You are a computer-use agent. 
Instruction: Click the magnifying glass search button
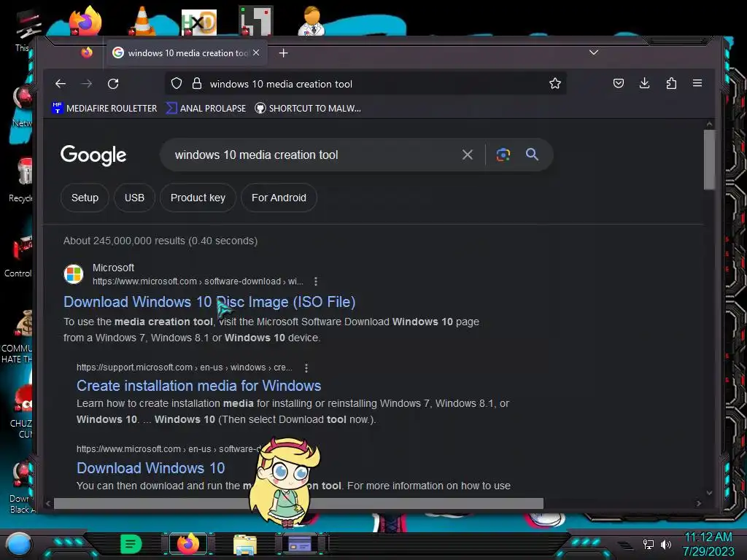tap(532, 155)
